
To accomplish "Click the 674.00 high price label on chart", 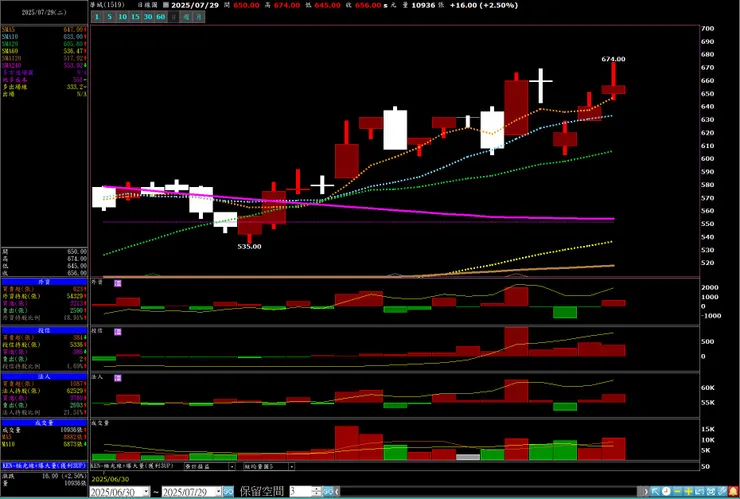I will (613, 59).
